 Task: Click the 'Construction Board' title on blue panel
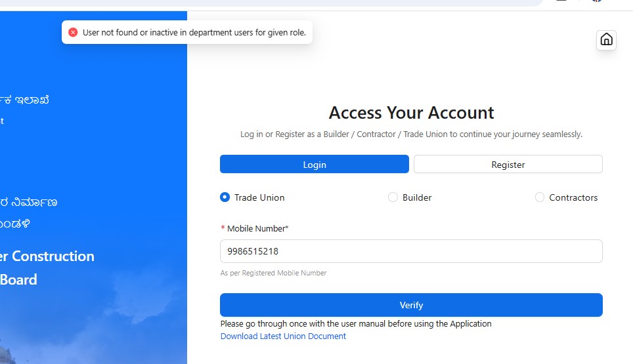click(x=47, y=268)
